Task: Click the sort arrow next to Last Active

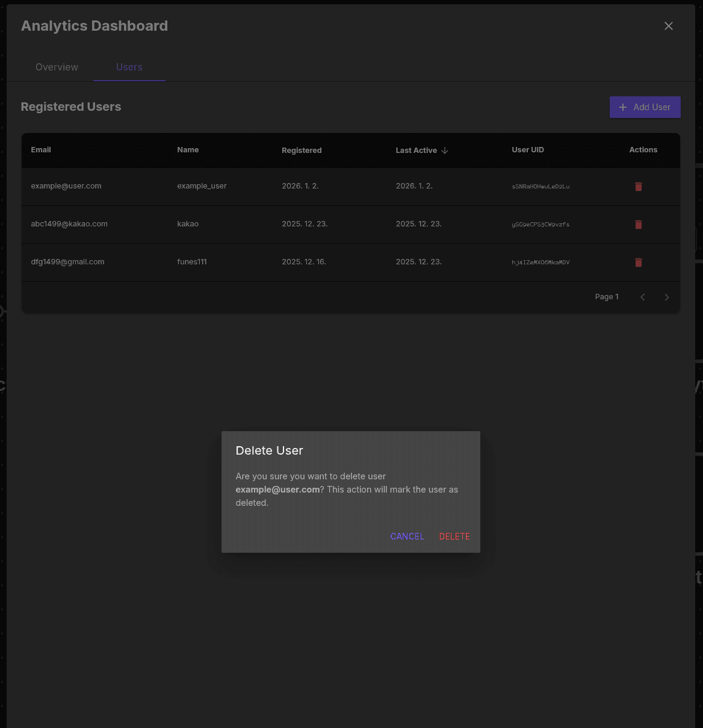Action: click(444, 150)
